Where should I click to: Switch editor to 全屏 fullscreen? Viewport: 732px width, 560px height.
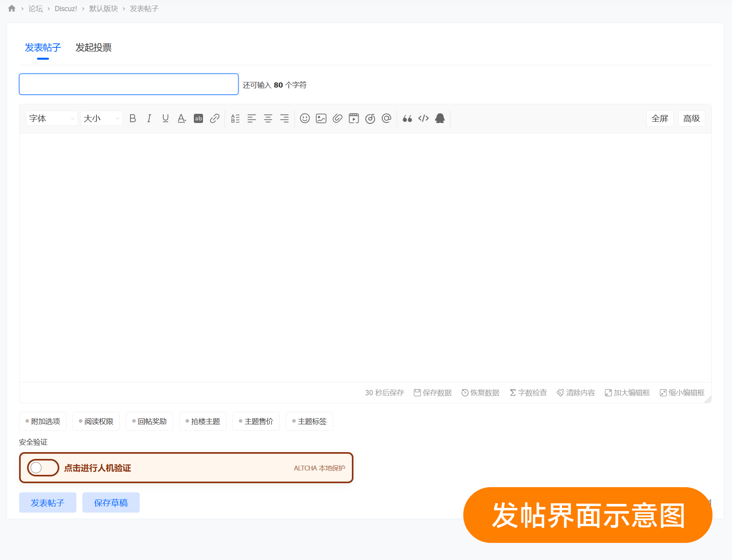[660, 118]
